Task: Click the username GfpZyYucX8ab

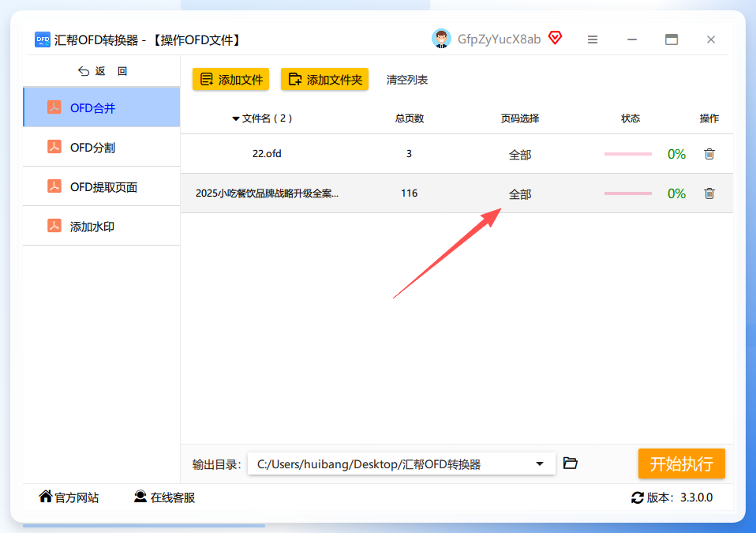Action: [499, 39]
